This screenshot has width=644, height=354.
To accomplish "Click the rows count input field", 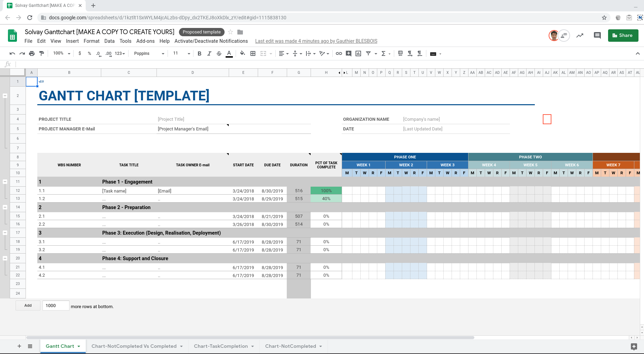I will pos(56,306).
